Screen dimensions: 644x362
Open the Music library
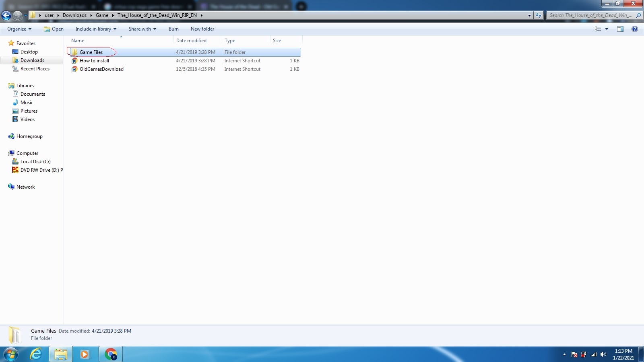coord(27,103)
